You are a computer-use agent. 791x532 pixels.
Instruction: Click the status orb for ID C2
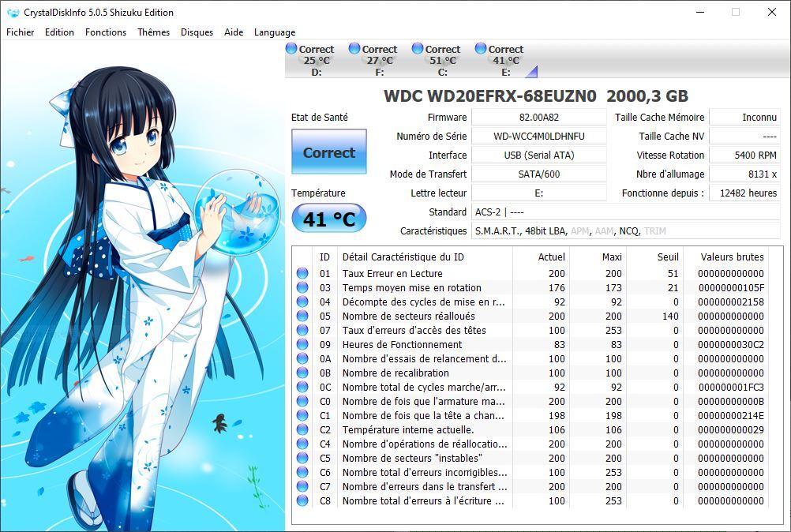(302, 429)
